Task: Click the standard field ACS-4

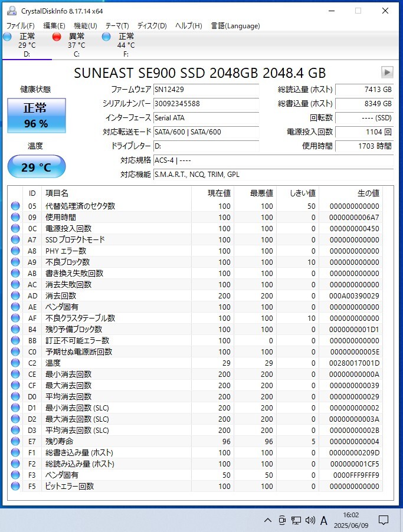Action: point(273,160)
